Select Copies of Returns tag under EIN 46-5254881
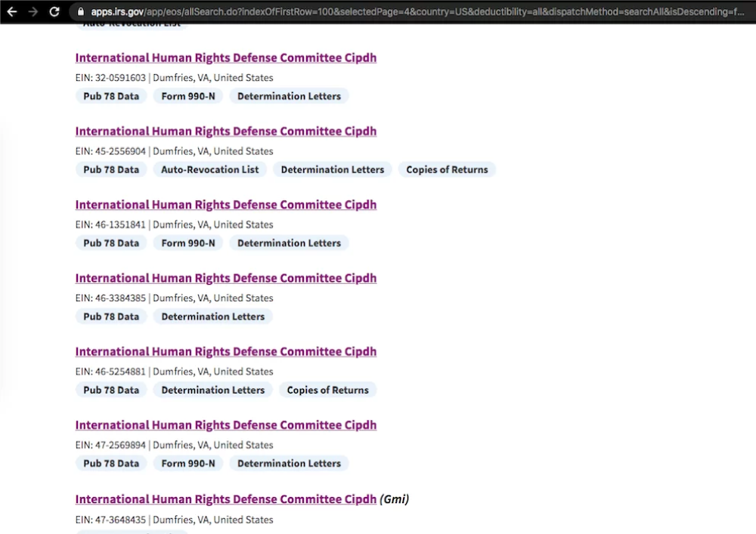The width and height of the screenshot is (756, 534). pos(327,390)
